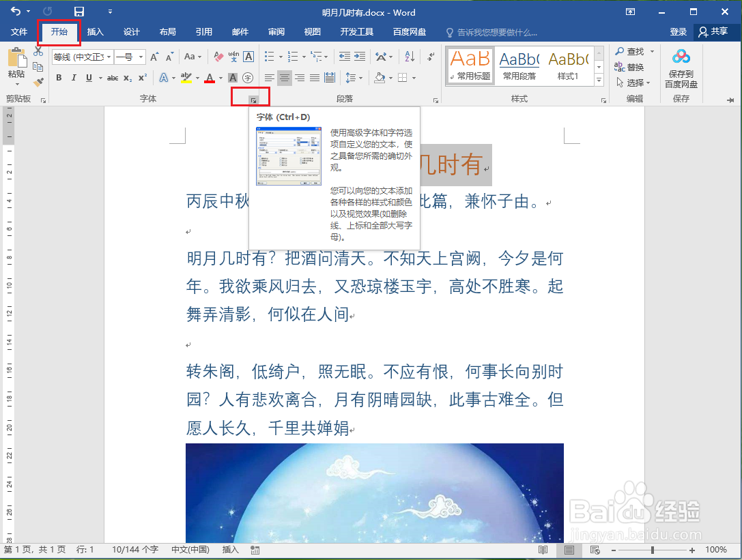Open the Font dialog launcher
This screenshot has width=742, height=560.
pyautogui.click(x=254, y=100)
